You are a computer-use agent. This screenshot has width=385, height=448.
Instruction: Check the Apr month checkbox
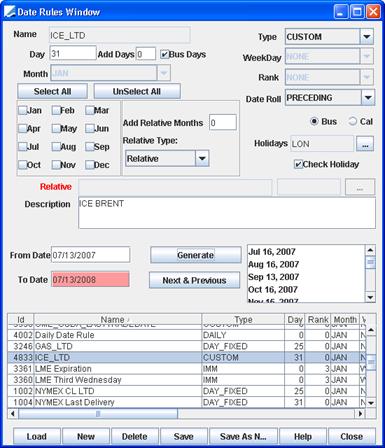22,128
